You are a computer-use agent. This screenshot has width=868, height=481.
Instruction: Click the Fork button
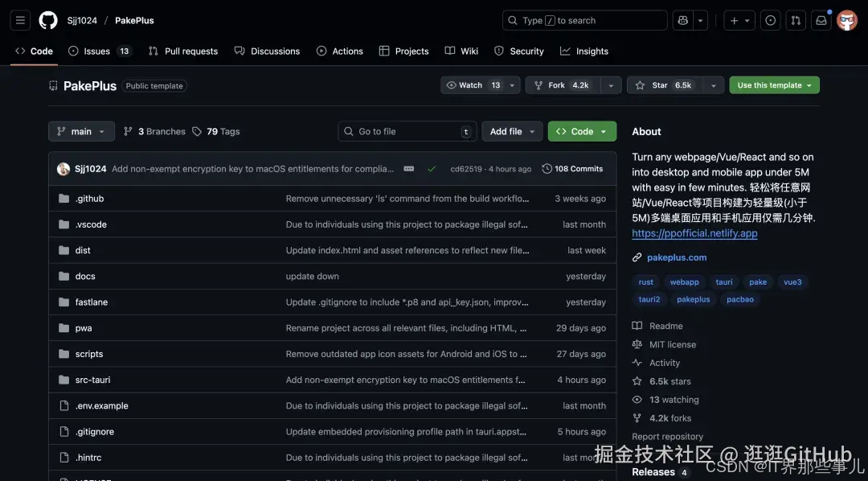(563, 85)
